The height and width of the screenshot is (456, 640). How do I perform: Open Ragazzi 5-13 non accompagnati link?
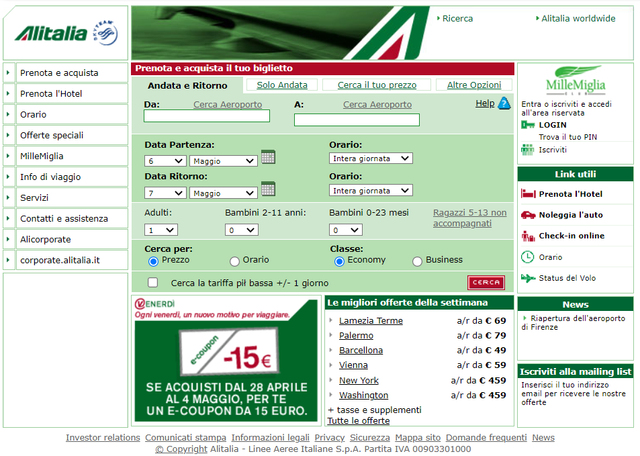pos(470,218)
